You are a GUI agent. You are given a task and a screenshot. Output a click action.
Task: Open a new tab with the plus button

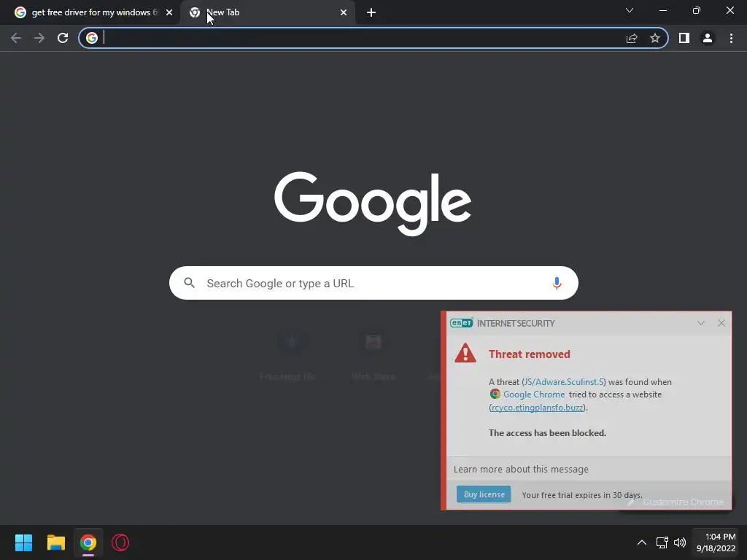[x=371, y=12]
